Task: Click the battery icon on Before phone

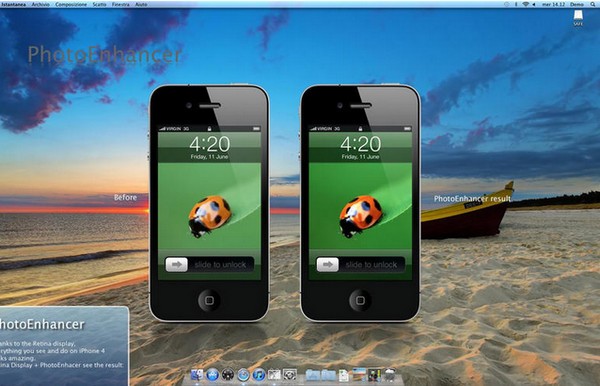Action: point(256,129)
